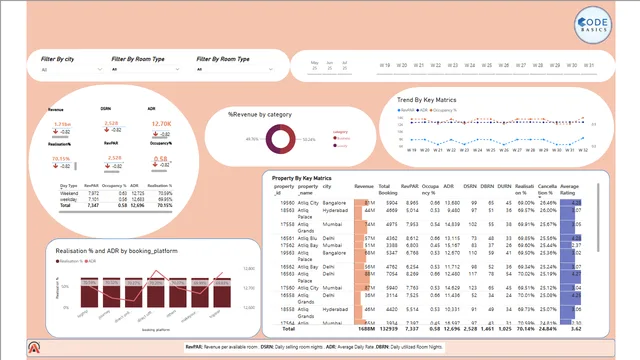640x360 pixels.
Task: Click the AtliQ logo in the footer bar
Action: pos(34,347)
